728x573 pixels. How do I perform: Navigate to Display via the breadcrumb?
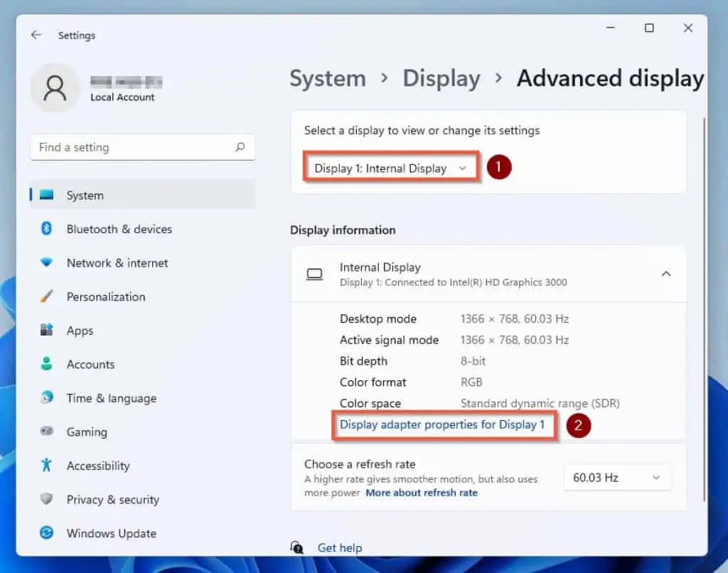tap(441, 78)
